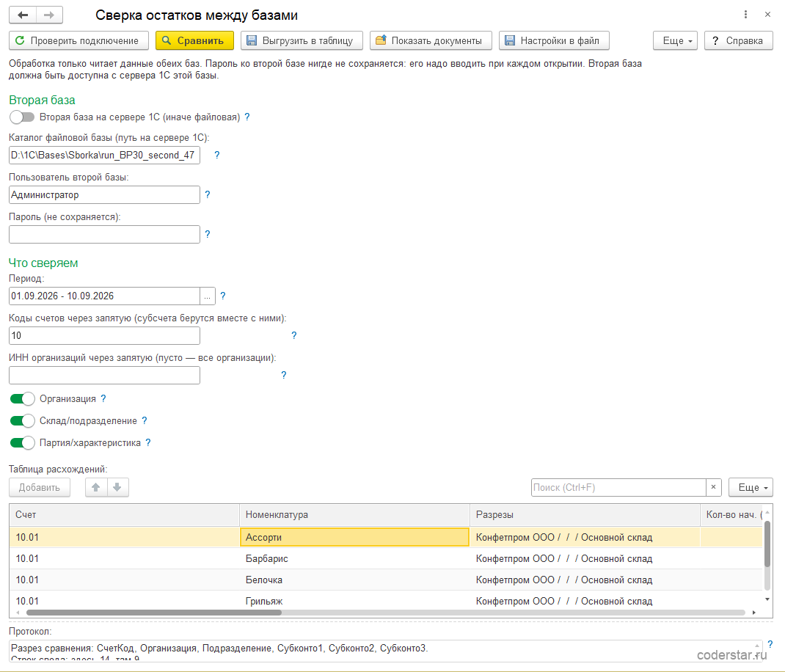
Task: Open help for account codes field
Action: (294, 335)
